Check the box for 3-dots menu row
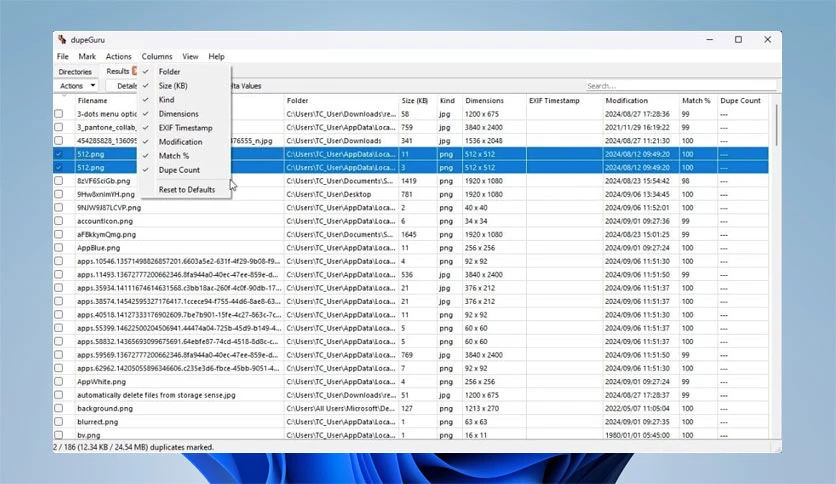836x484 pixels. coord(59,114)
